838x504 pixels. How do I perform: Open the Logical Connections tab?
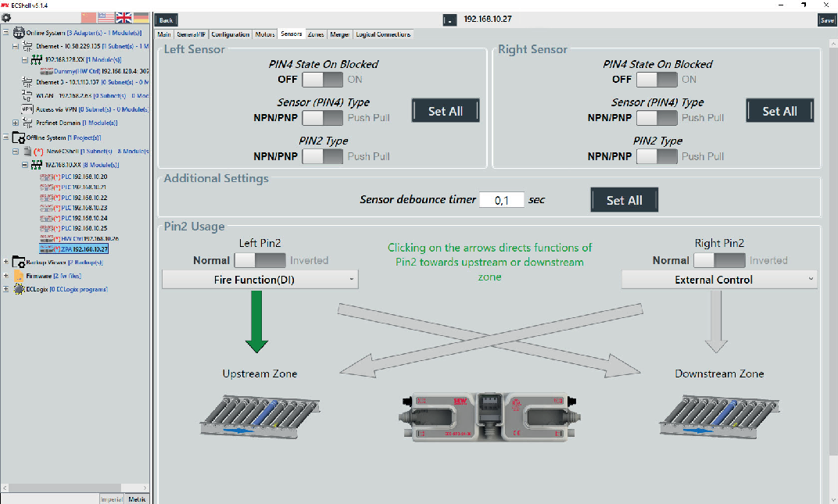pos(382,34)
